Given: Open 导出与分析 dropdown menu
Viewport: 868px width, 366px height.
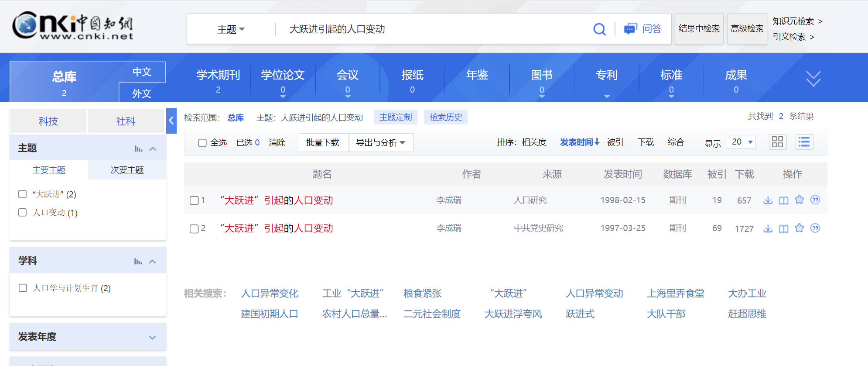Looking at the screenshot, I should coord(381,142).
